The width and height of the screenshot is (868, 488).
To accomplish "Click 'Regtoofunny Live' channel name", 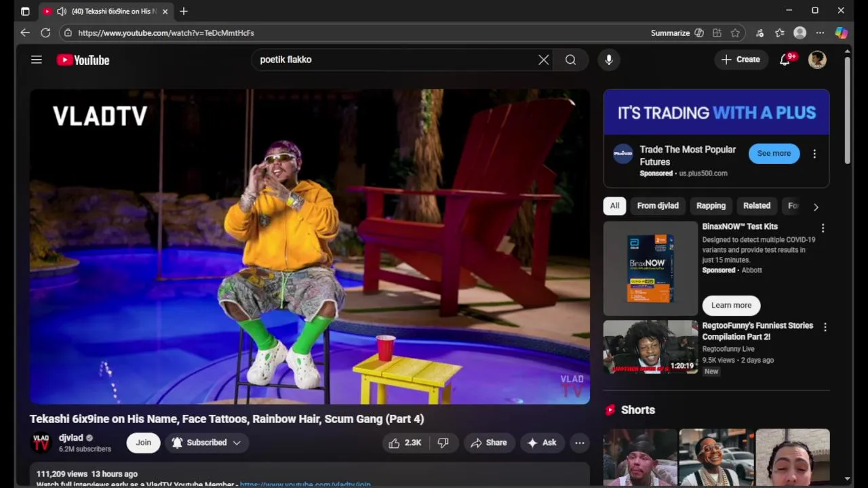I will click(x=728, y=349).
